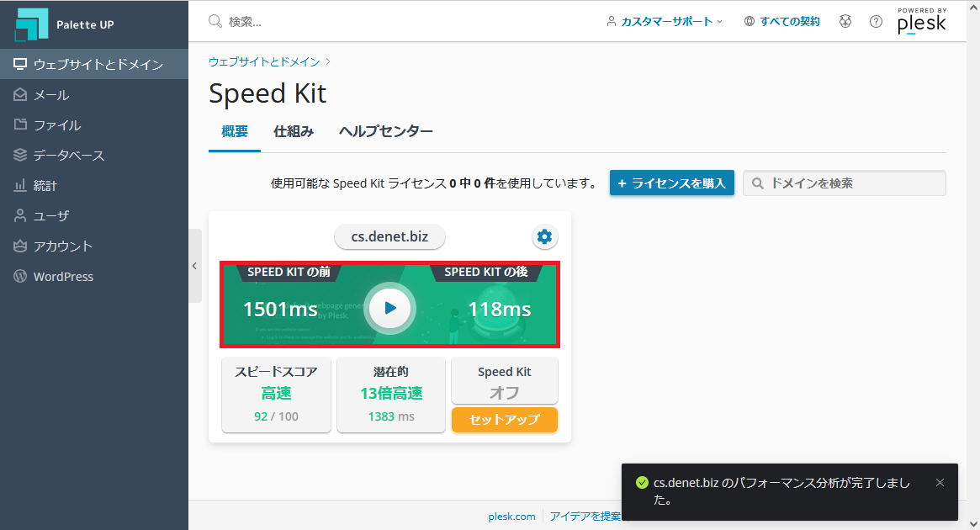The height and width of the screenshot is (530, 980).
Task: Click the セットアップ button
Action: [x=505, y=420]
